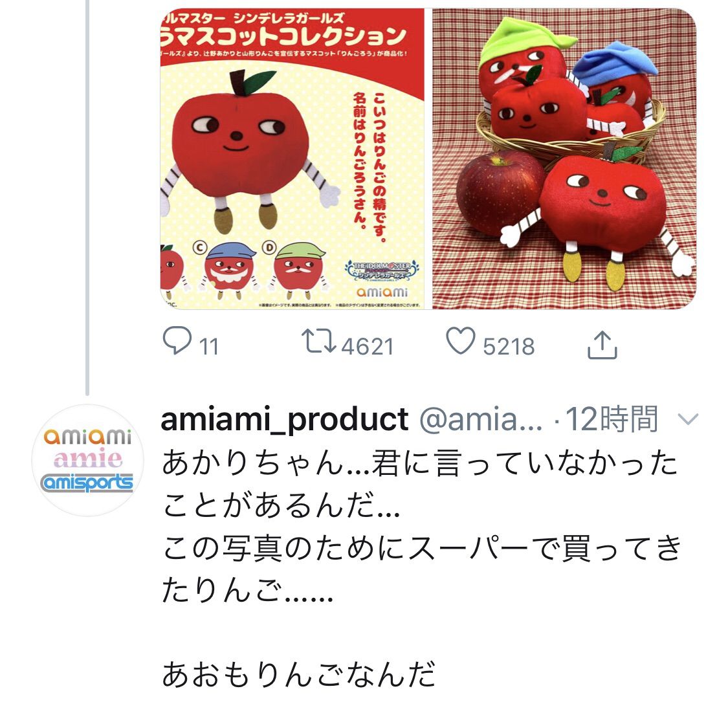This screenshot has height=702, width=728.
Task: Click the amisports logo in the avatar
Action: (x=87, y=483)
